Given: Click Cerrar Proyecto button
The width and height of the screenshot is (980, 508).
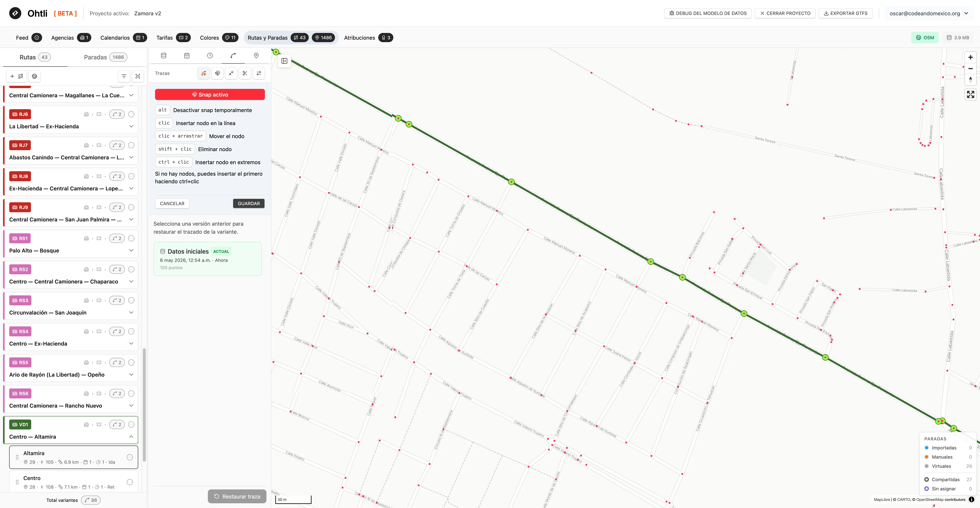Looking at the screenshot, I should pyautogui.click(x=785, y=13).
